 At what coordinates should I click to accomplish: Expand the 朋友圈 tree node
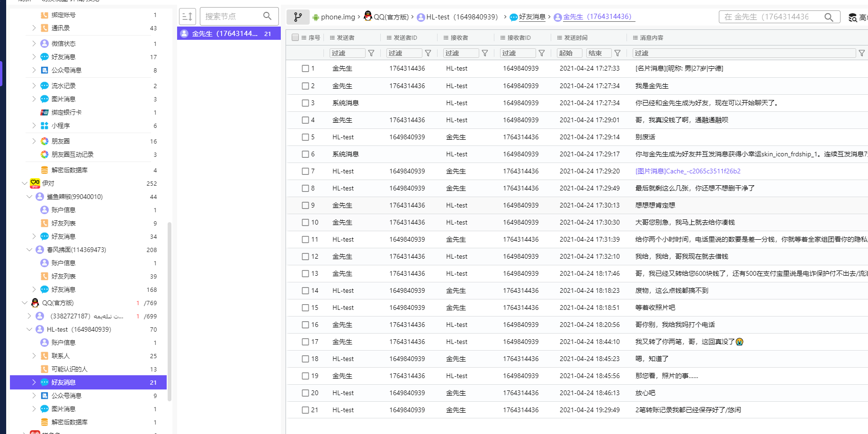(34, 141)
